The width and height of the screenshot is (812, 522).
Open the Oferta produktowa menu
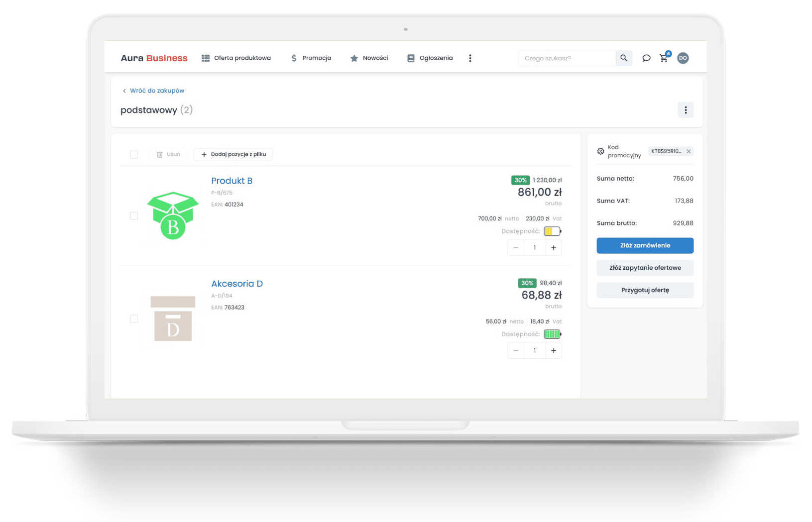(x=236, y=58)
